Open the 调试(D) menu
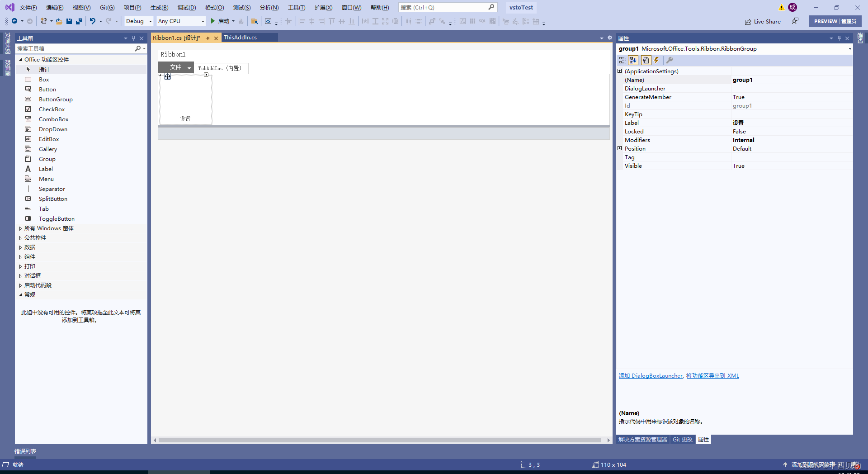Viewport: 868px width, 474px height. click(x=187, y=8)
